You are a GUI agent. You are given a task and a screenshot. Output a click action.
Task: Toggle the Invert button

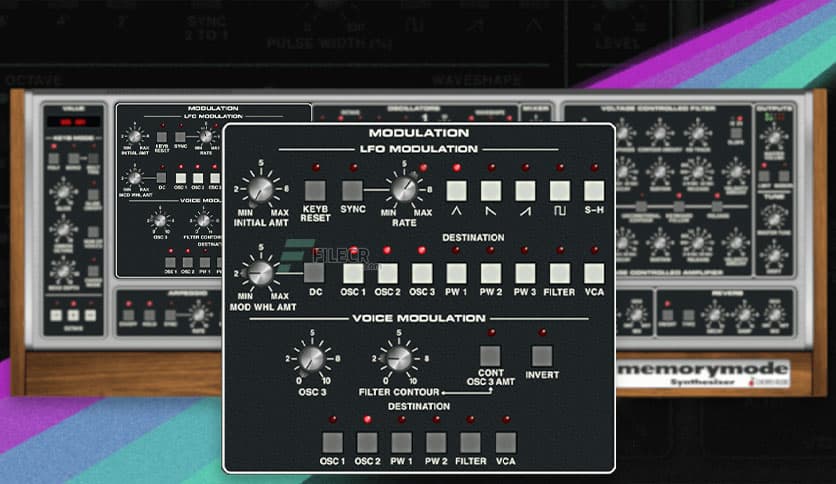[542, 356]
